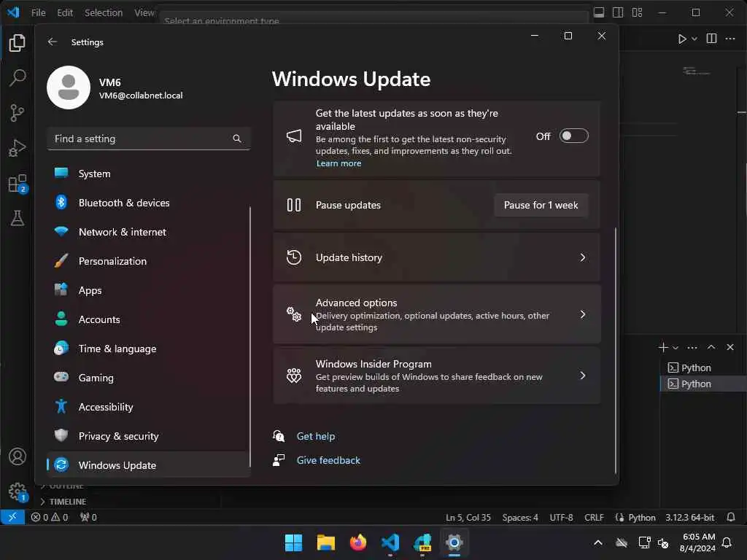The image size is (747, 560).
Task: Toggle VS Code secondary side bar layout icon
Action: click(x=618, y=12)
